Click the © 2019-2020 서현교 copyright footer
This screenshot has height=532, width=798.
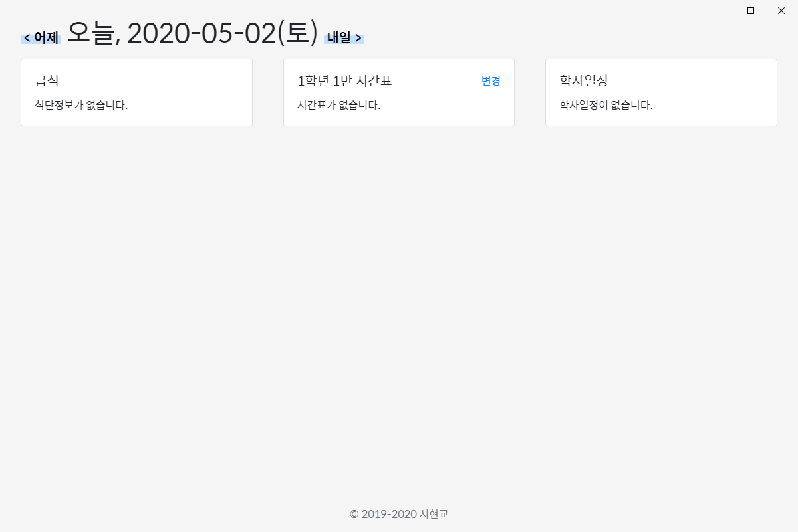pos(399,513)
